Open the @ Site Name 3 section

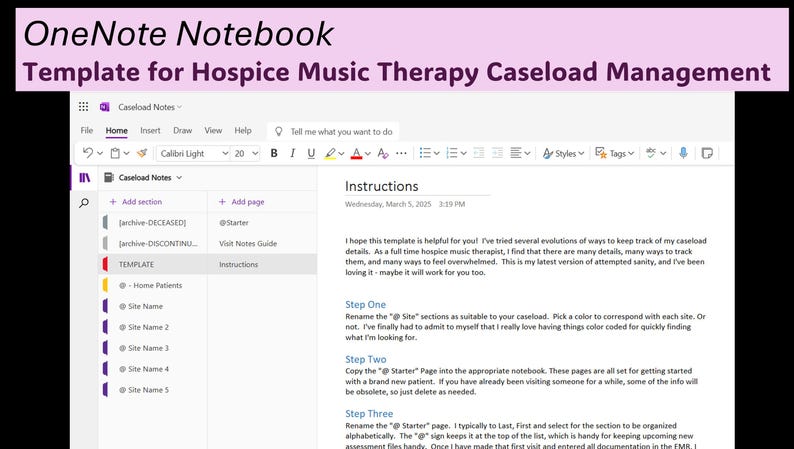tap(153, 348)
